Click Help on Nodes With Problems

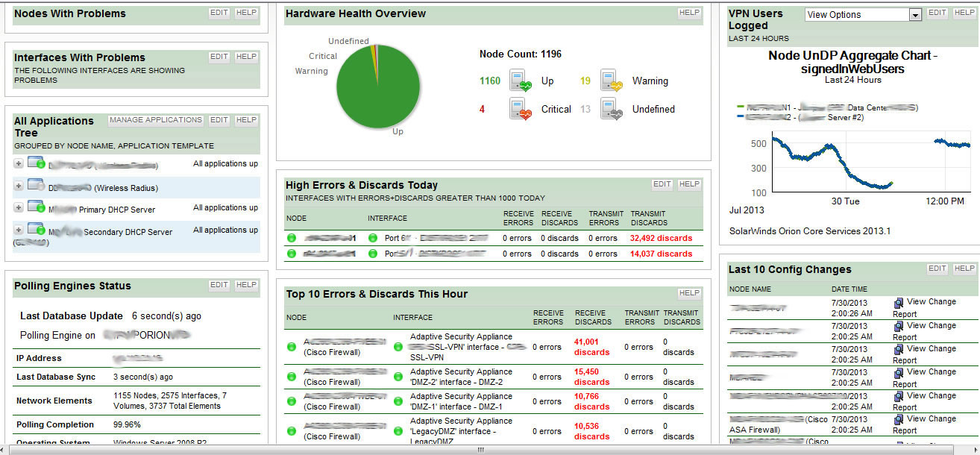click(x=246, y=13)
